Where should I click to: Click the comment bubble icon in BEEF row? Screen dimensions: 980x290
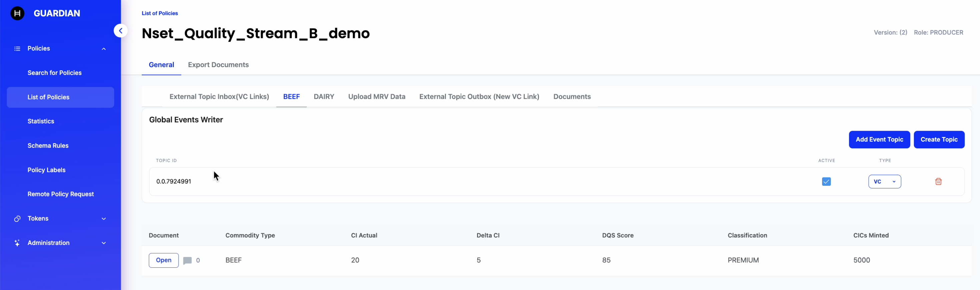(187, 261)
